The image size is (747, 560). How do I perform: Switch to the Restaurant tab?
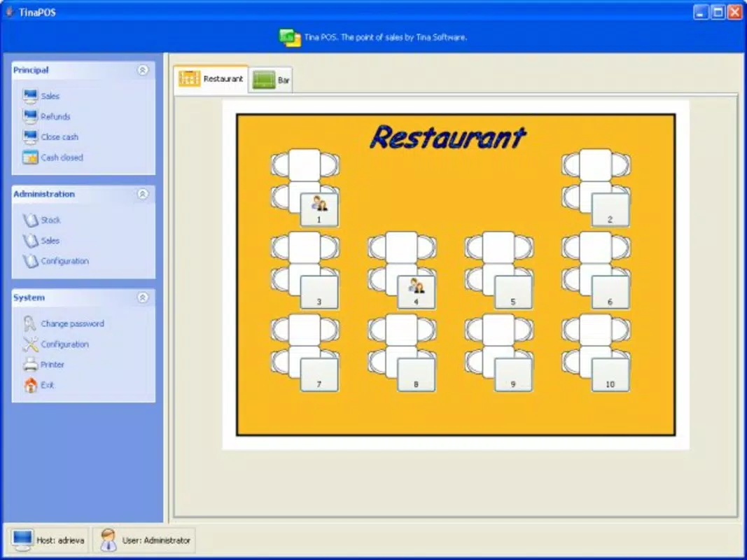click(211, 79)
